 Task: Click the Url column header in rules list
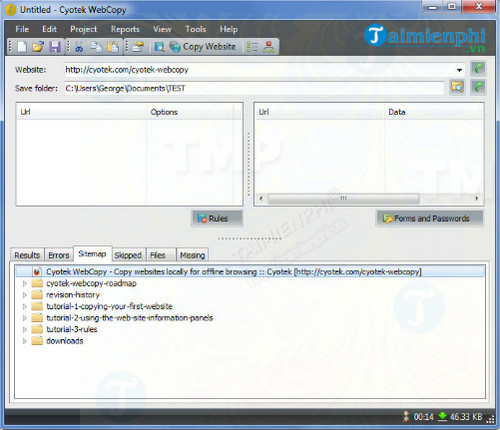(81, 112)
